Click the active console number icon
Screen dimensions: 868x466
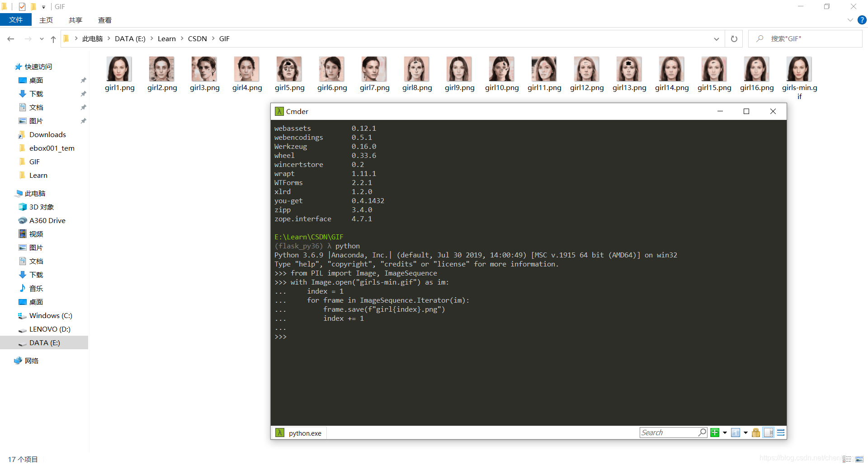[x=736, y=433]
